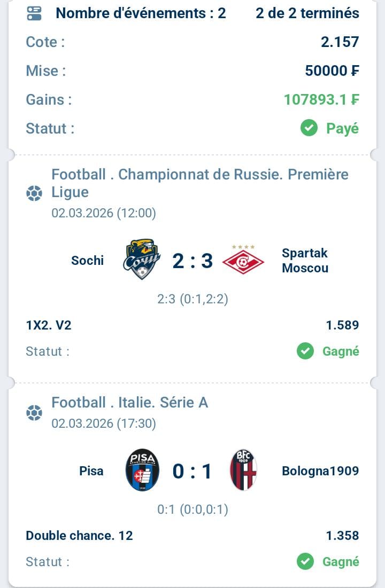Screen dimensions: 385x588
Task: Click the football icon beside Italie Série A
Action: (x=34, y=412)
